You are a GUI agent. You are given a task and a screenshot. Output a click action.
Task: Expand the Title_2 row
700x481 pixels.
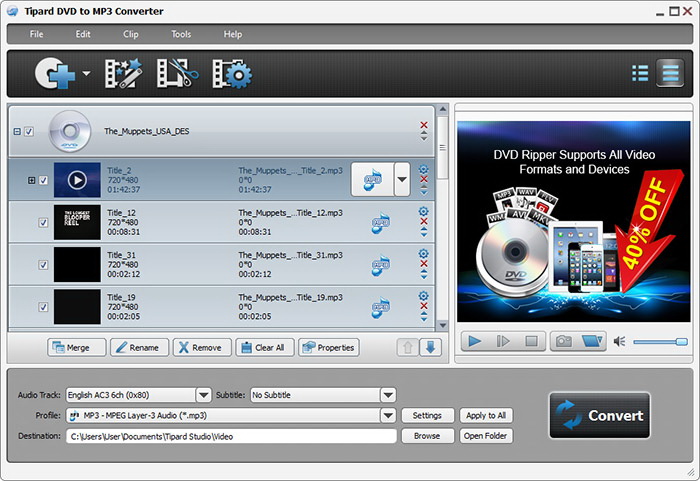(x=31, y=180)
